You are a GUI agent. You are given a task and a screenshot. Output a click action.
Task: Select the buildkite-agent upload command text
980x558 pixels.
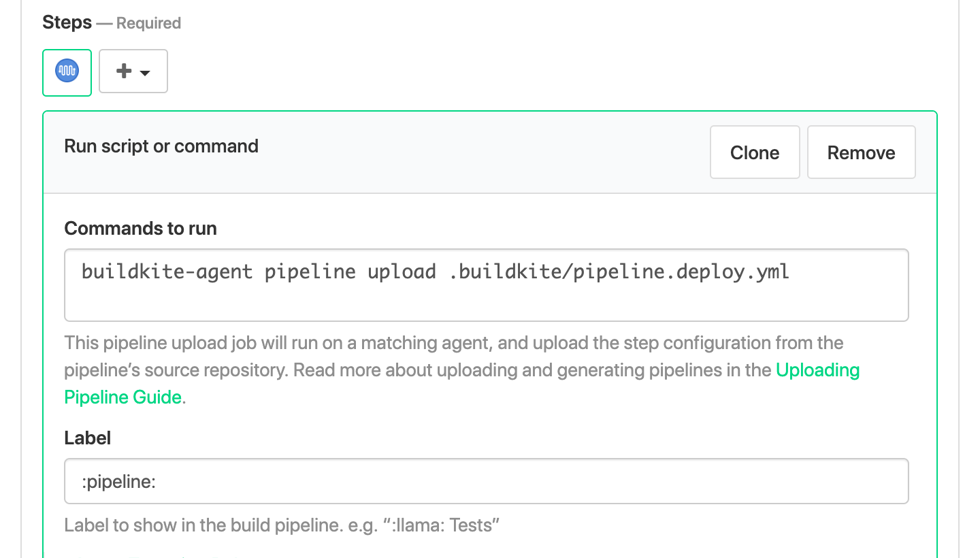click(x=435, y=272)
